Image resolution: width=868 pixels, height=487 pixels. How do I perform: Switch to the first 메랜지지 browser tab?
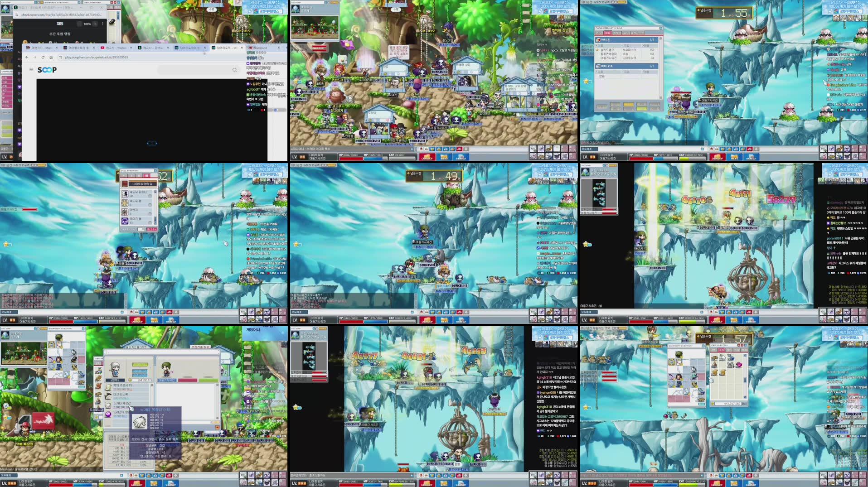point(41,48)
